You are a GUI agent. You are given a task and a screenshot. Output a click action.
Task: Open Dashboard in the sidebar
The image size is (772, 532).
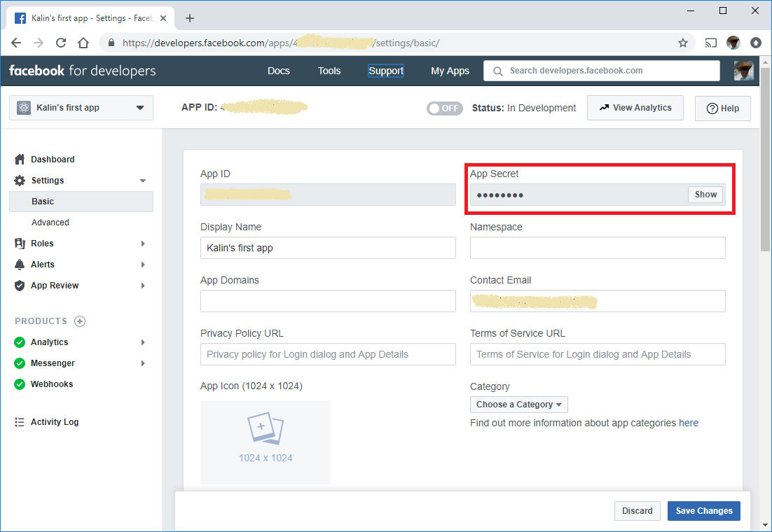tap(53, 160)
